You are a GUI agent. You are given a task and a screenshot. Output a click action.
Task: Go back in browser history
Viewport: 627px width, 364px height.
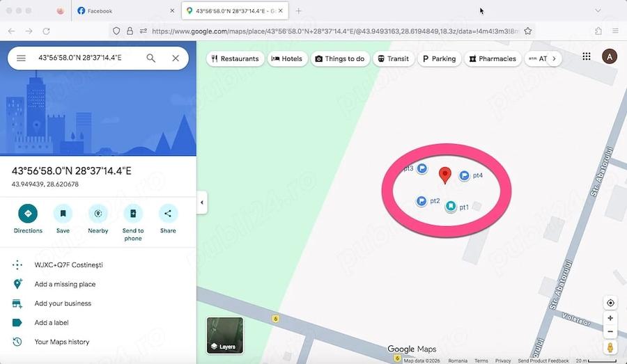coord(12,31)
